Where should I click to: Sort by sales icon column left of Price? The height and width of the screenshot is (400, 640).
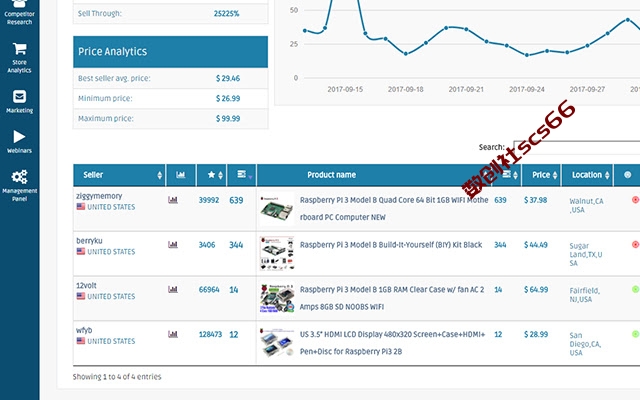pos(507,175)
